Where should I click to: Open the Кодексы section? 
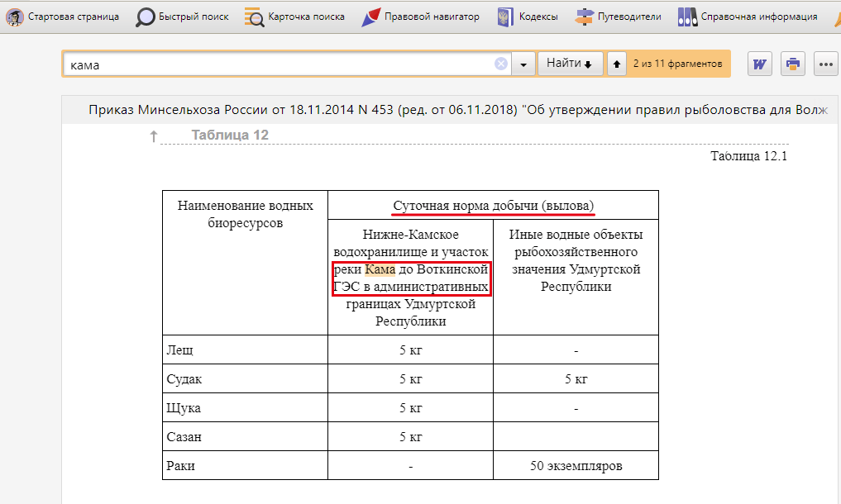pos(504,17)
